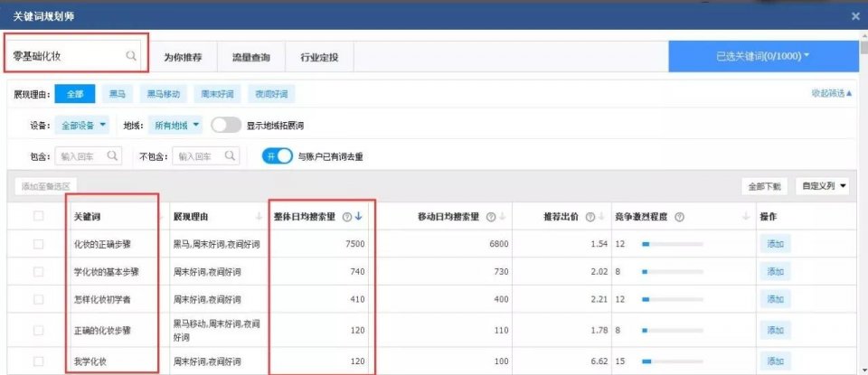Click the help icon next to 推荐出价
This screenshot has width=868, height=375.
(x=590, y=216)
